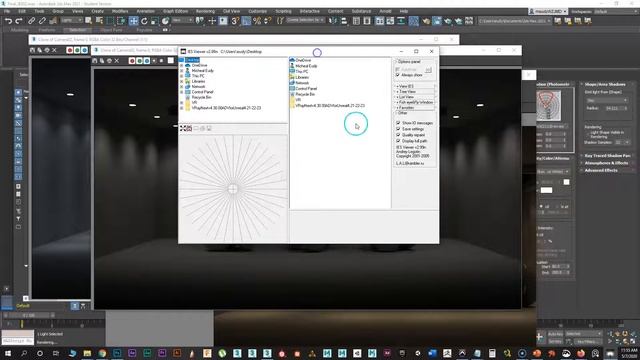Activate the Select and Scale tool

(x=155, y=21)
